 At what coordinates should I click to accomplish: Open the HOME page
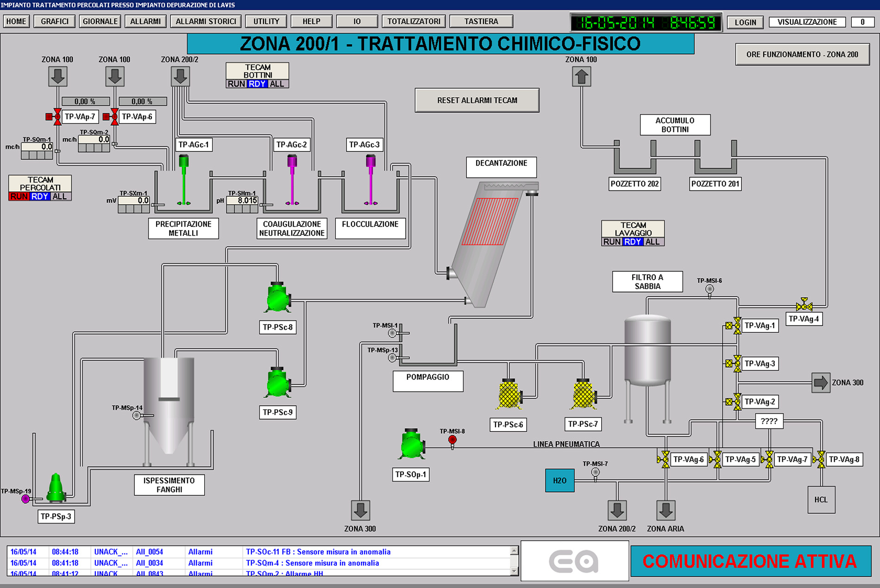(x=16, y=21)
